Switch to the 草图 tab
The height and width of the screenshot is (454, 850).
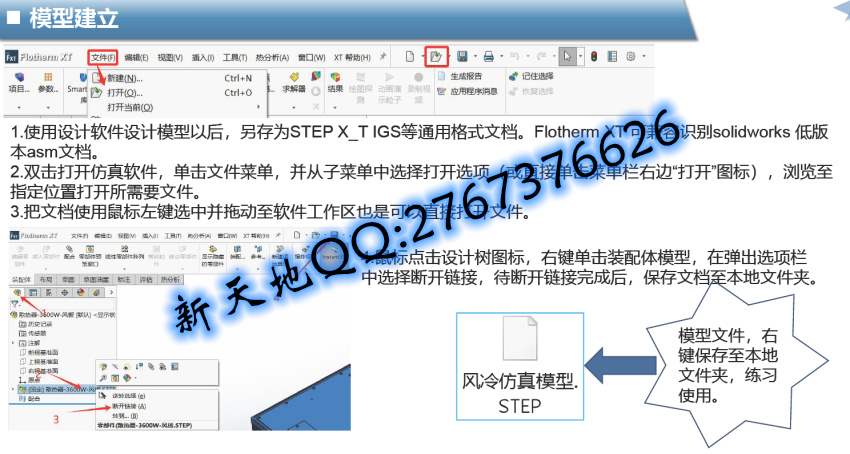point(68,279)
